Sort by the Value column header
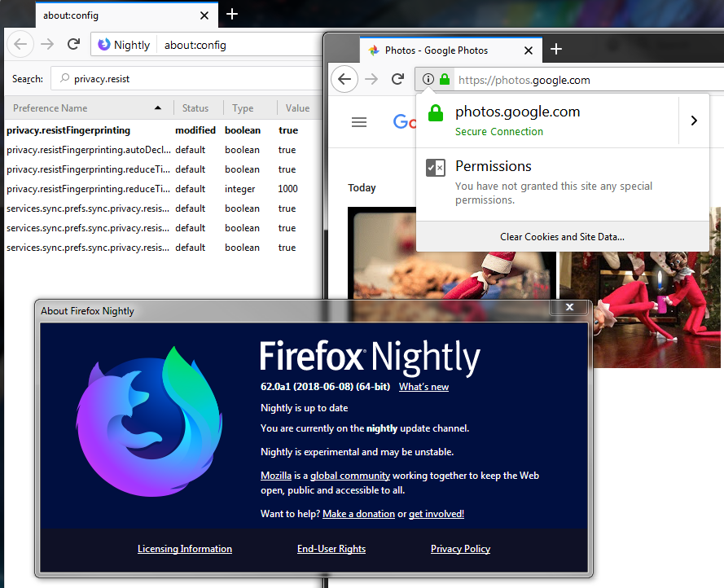724x588 pixels. [299, 108]
